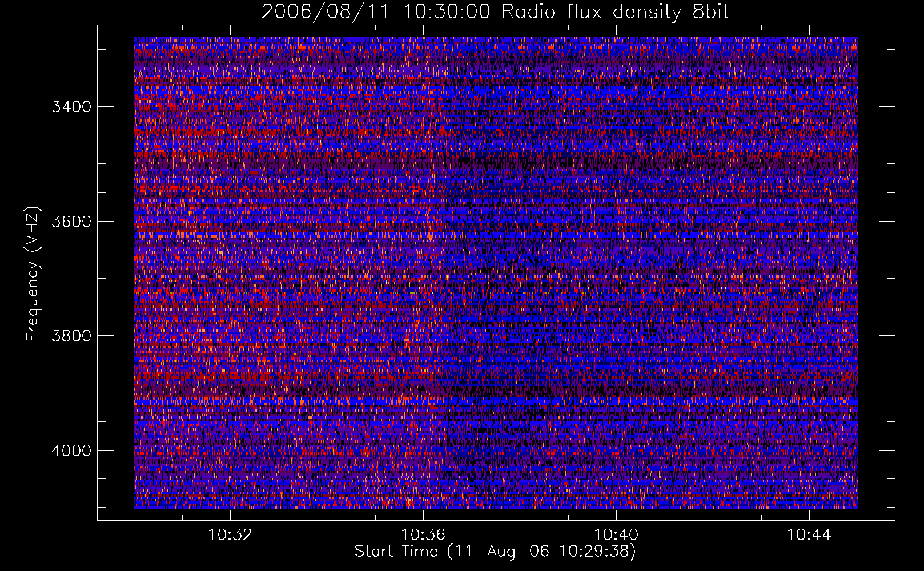
Task: Click the 10:40 time tick label
Action: (x=616, y=535)
